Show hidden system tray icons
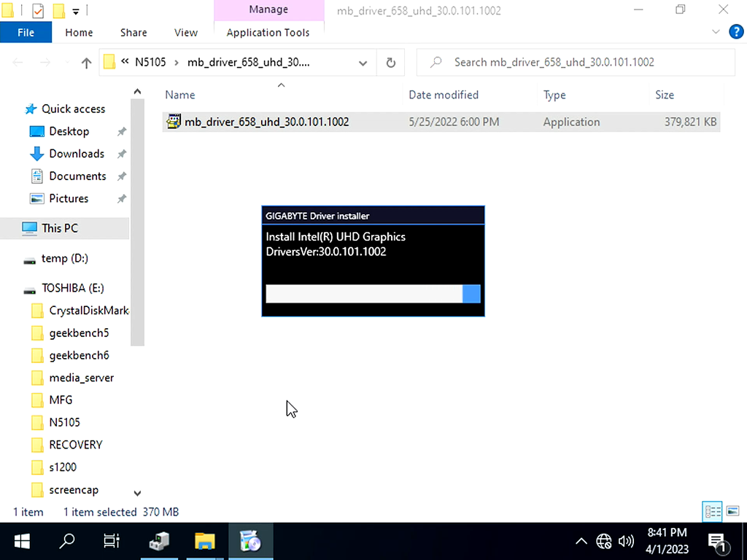Screen dimensions: 747x560 tap(581, 542)
